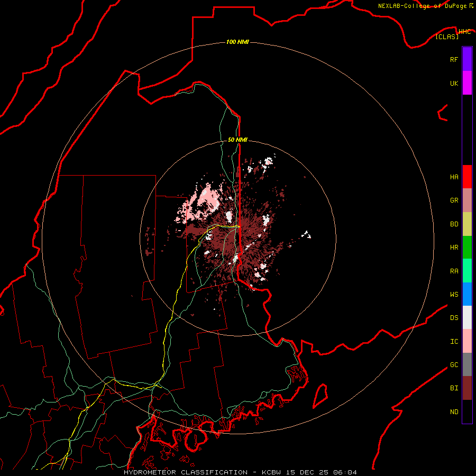
Task: Click the IC pink legend swatch
Action: point(467,341)
